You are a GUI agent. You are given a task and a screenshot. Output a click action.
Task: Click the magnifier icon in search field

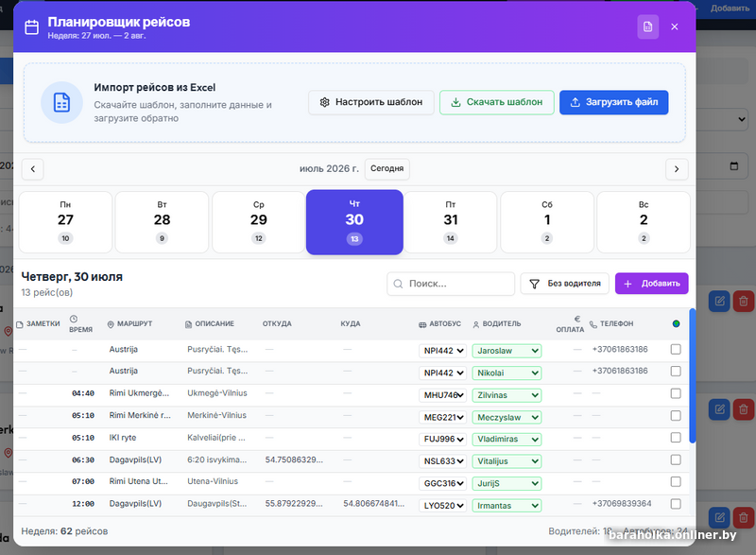[x=398, y=284]
